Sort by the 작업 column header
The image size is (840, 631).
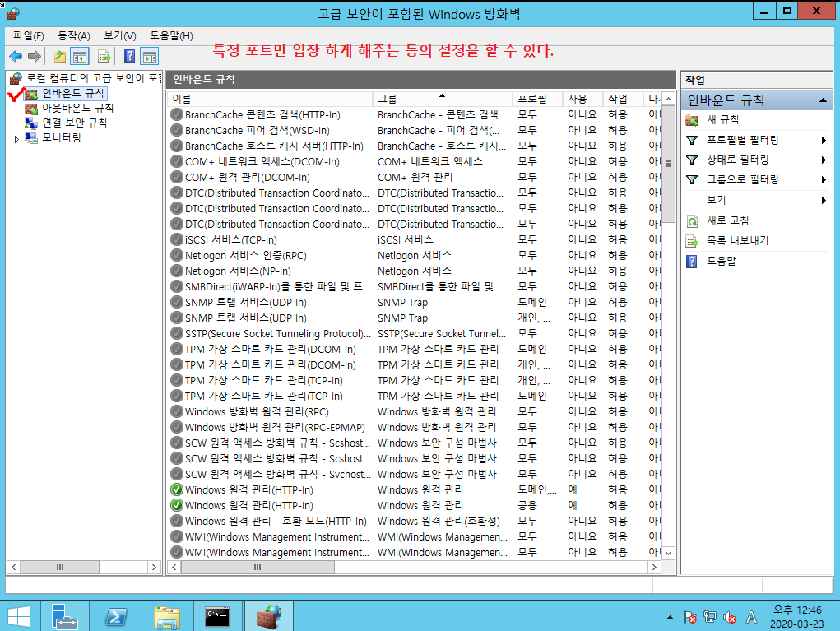point(622,99)
